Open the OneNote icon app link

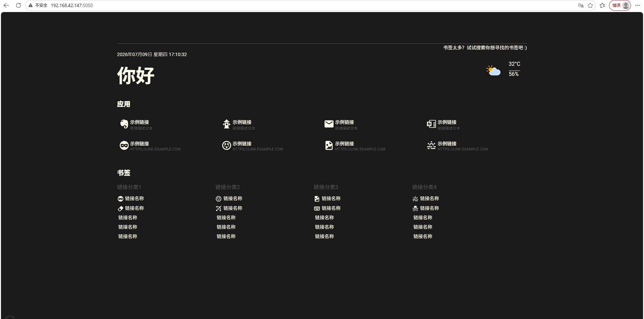tap(443, 125)
